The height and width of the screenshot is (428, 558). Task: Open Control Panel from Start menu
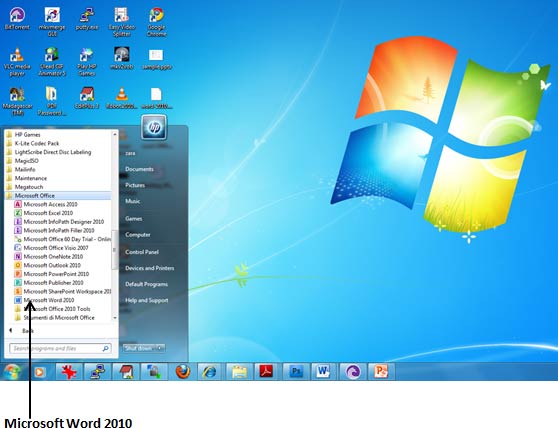click(142, 252)
